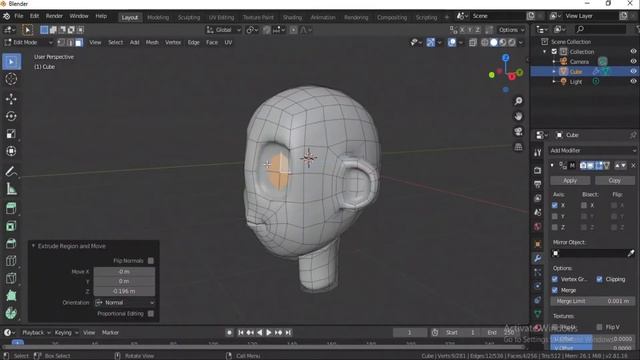Open the File menu
Image resolution: width=640 pixels, height=360 pixels.
click(19, 16)
